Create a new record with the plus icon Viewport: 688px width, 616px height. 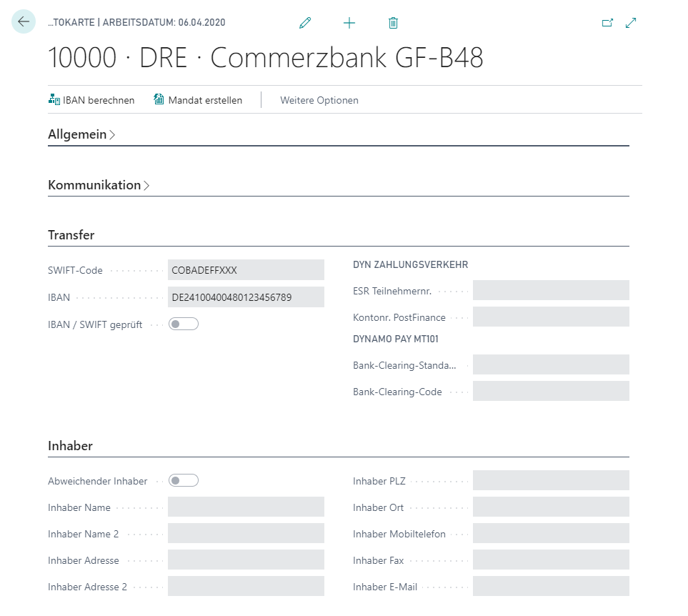(x=349, y=22)
